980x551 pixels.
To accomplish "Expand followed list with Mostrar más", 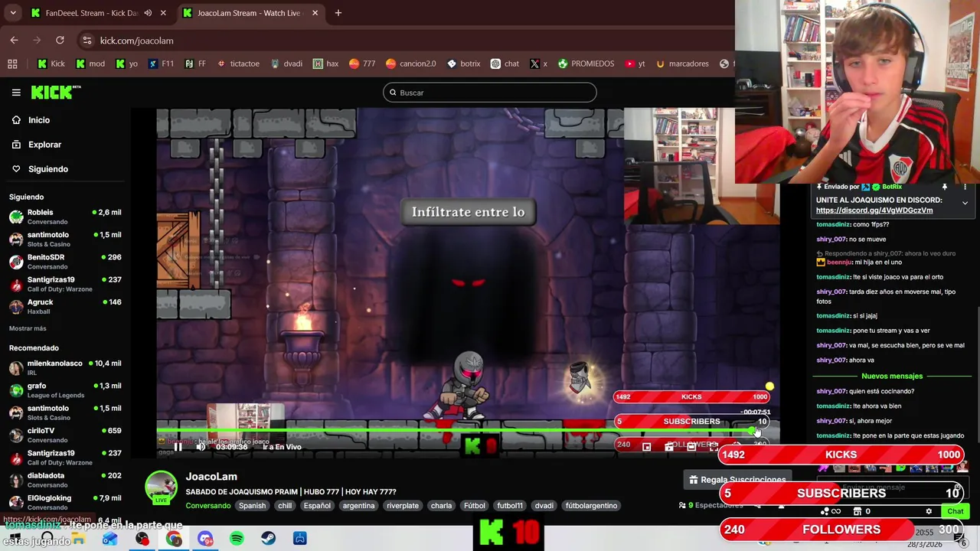I will 28,328.
